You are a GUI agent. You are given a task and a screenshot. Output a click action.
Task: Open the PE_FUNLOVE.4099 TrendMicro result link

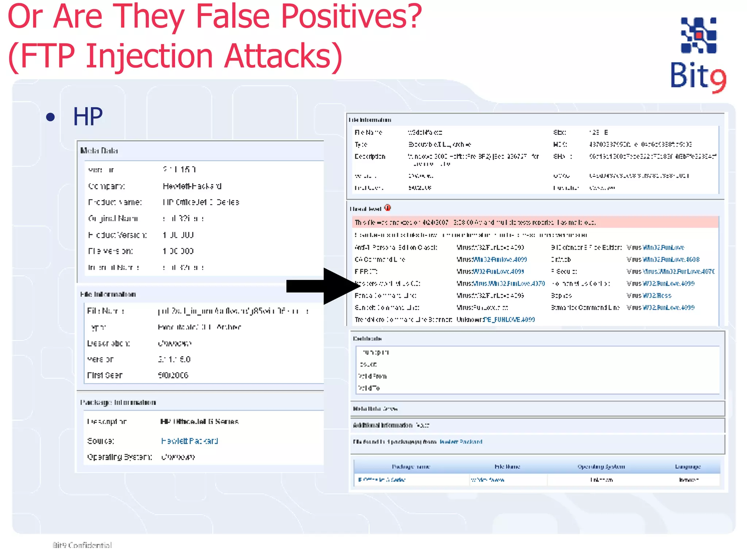pyautogui.click(x=509, y=319)
